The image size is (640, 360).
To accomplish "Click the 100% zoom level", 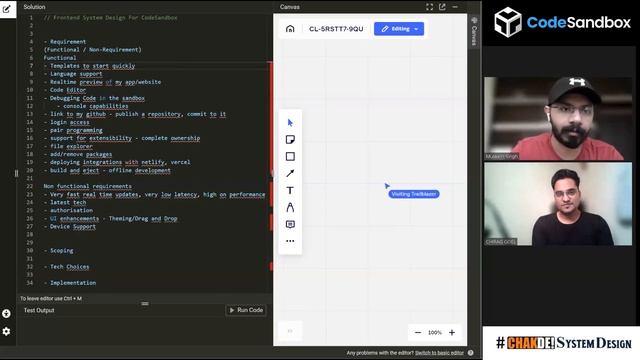I will point(435,333).
